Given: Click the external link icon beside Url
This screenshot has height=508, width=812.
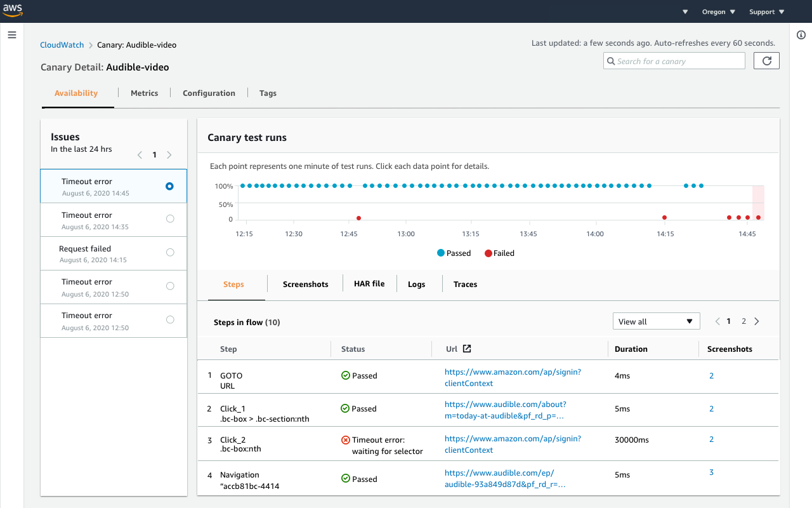Looking at the screenshot, I should pyautogui.click(x=467, y=349).
